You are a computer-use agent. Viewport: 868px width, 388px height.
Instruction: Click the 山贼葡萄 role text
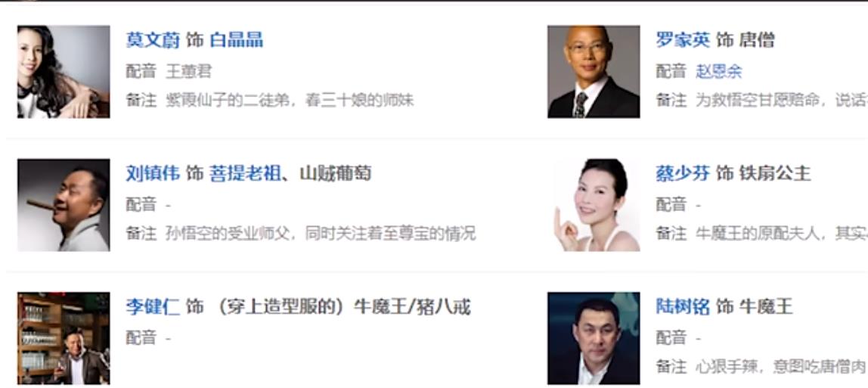pyautogui.click(x=336, y=173)
